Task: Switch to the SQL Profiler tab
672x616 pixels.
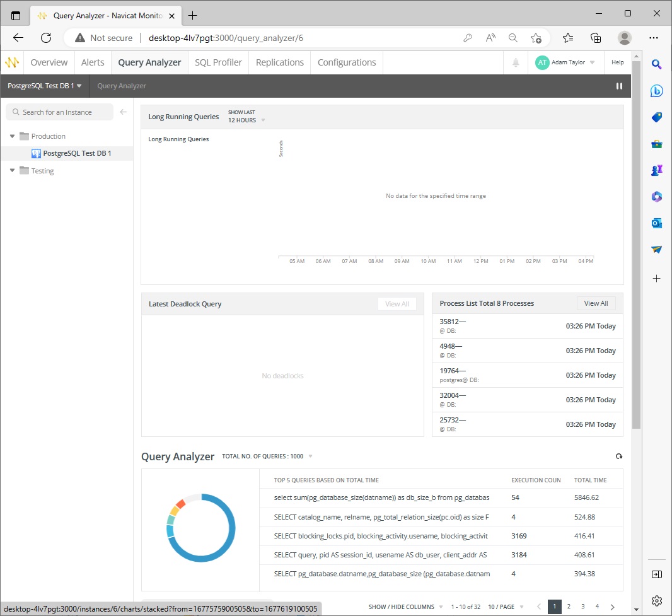Action: pos(217,62)
